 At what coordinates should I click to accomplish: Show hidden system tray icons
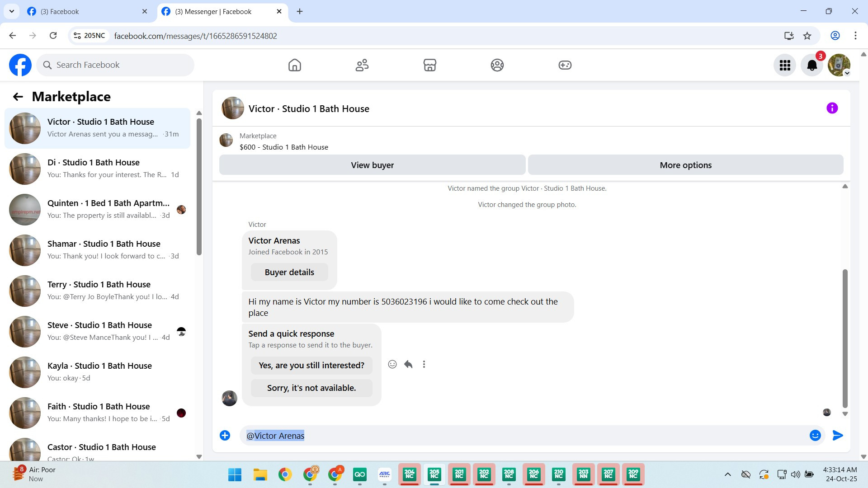pos(728,474)
